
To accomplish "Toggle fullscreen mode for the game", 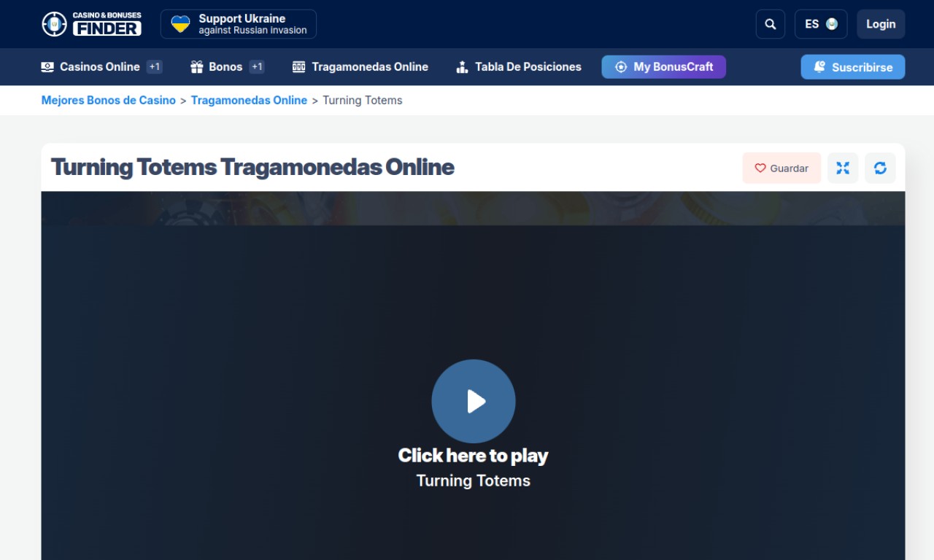I will click(x=843, y=168).
